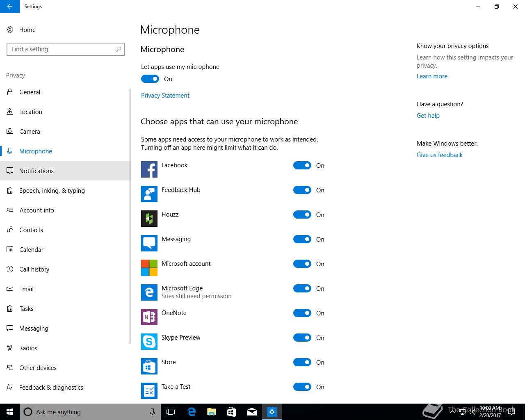Open the Windows Start menu
The height and width of the screenshot is (420, 525).
click(x=10, y=412)
